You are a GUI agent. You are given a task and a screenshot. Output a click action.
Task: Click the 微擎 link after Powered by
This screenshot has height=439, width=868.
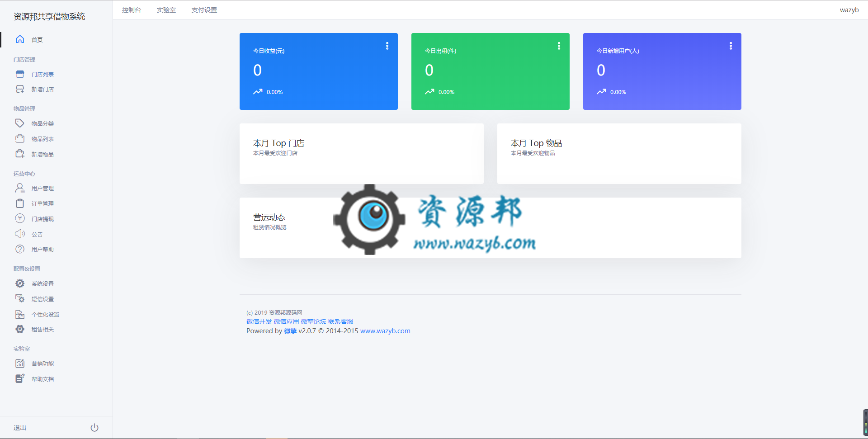coord(290,331)
